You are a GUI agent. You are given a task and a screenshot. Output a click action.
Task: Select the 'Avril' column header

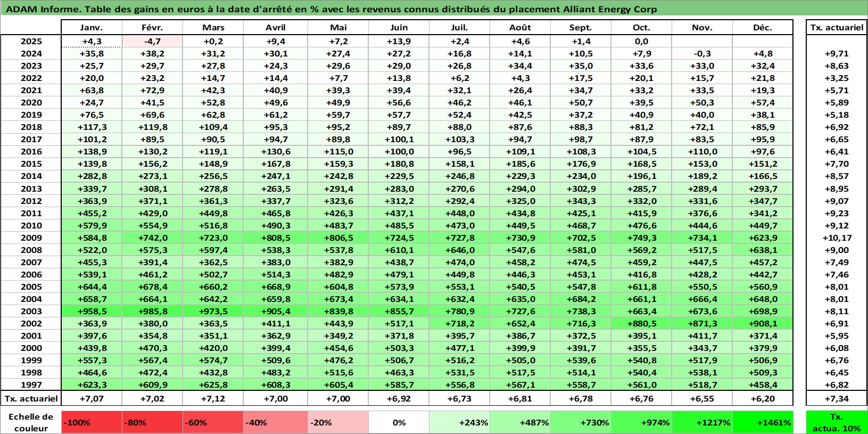276,28
